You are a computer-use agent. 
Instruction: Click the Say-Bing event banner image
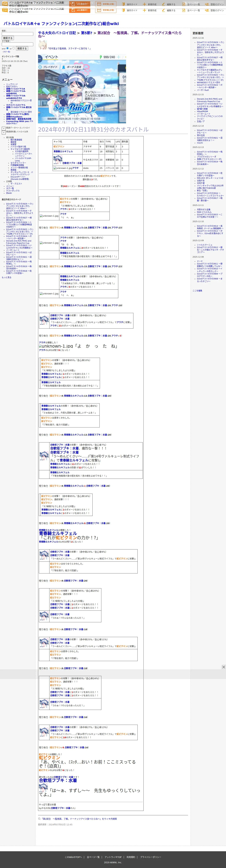pos(82,88)
